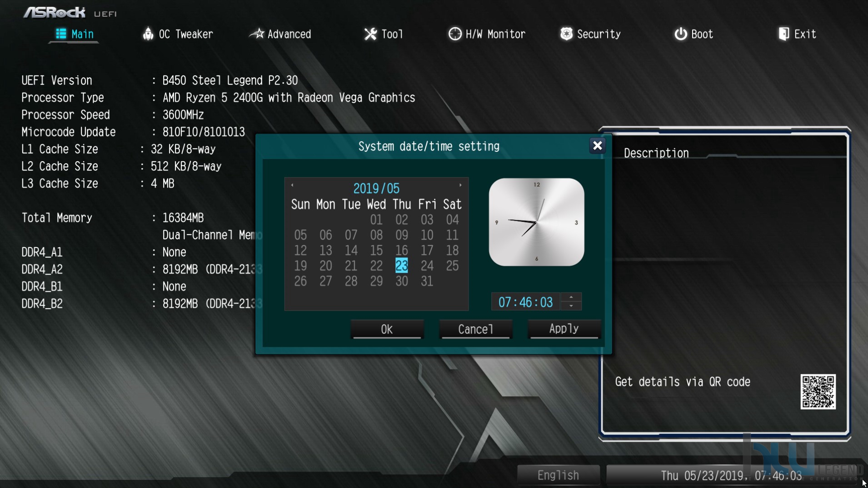Open the Advanced tab

pyautogui.click(x=280, y=34)
